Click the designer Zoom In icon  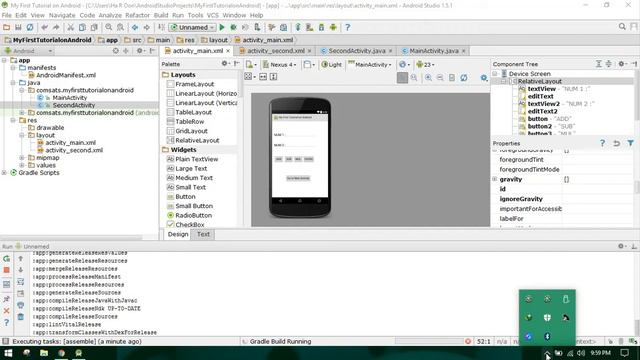[x=428, y=78]
